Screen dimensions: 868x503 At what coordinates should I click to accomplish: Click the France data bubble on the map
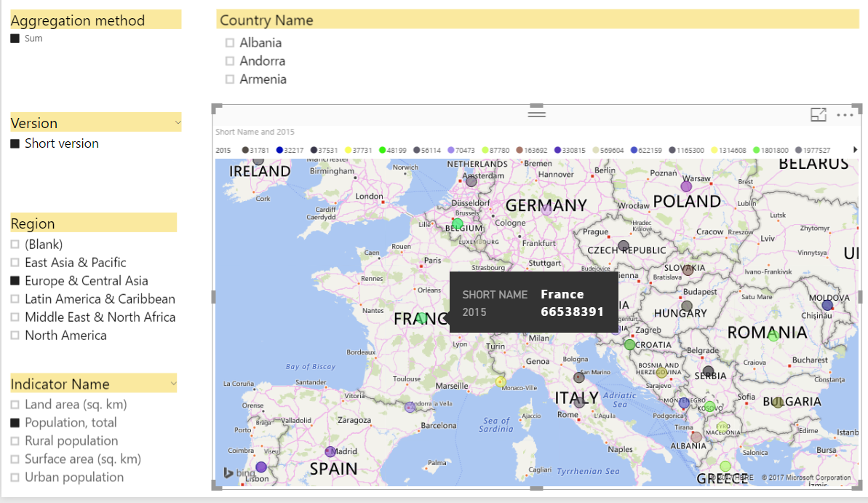(421, 318)
